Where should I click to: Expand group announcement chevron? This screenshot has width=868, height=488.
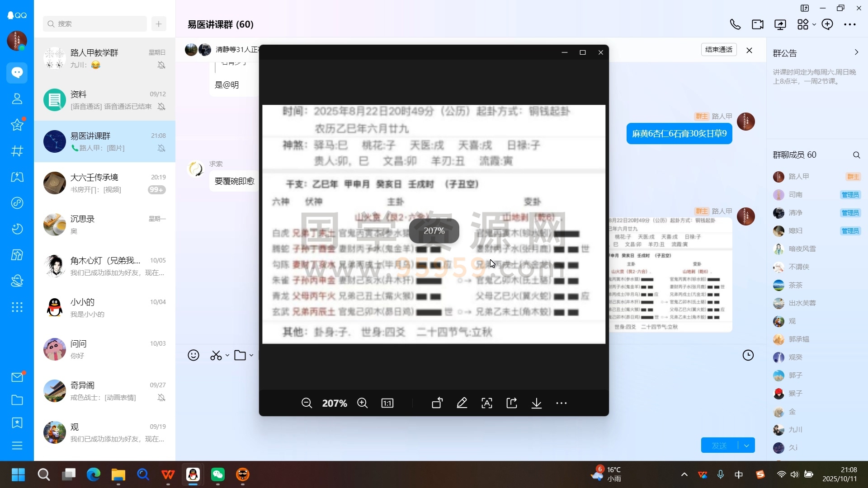[856, 52]
